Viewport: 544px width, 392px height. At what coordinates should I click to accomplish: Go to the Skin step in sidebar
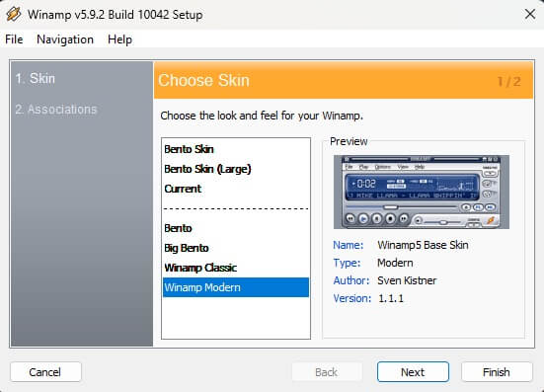[35, 78]
